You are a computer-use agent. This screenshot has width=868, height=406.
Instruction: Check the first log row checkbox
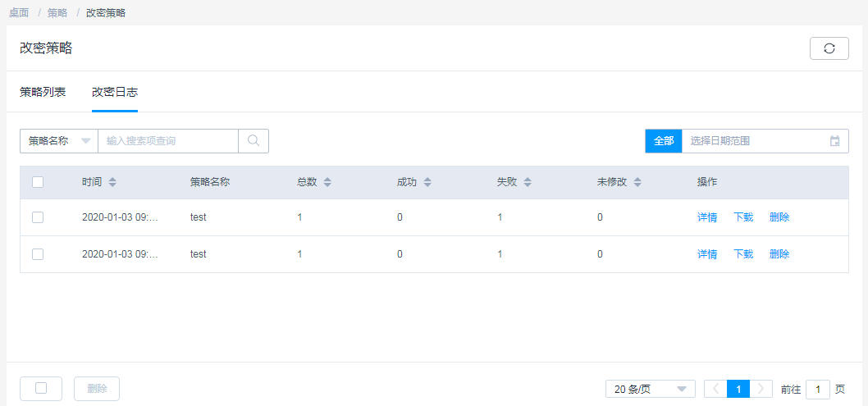tap(38, 217)
